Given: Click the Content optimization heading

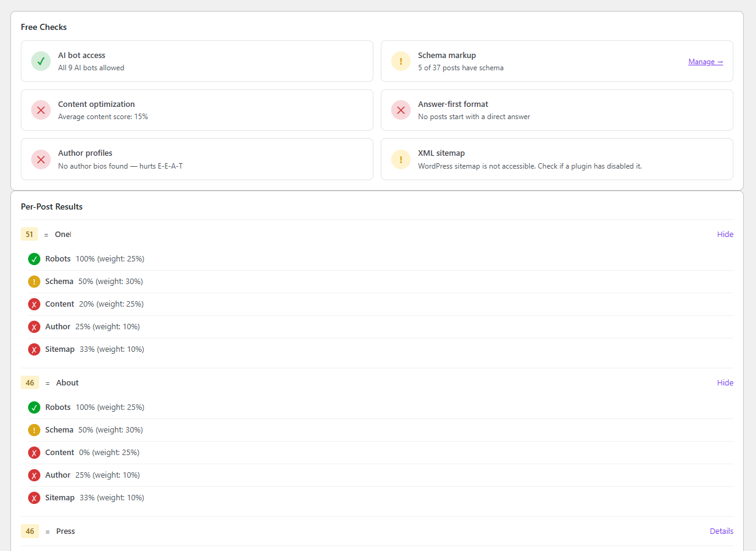Looking at the screenshot, I should click(x=97, y=104).
